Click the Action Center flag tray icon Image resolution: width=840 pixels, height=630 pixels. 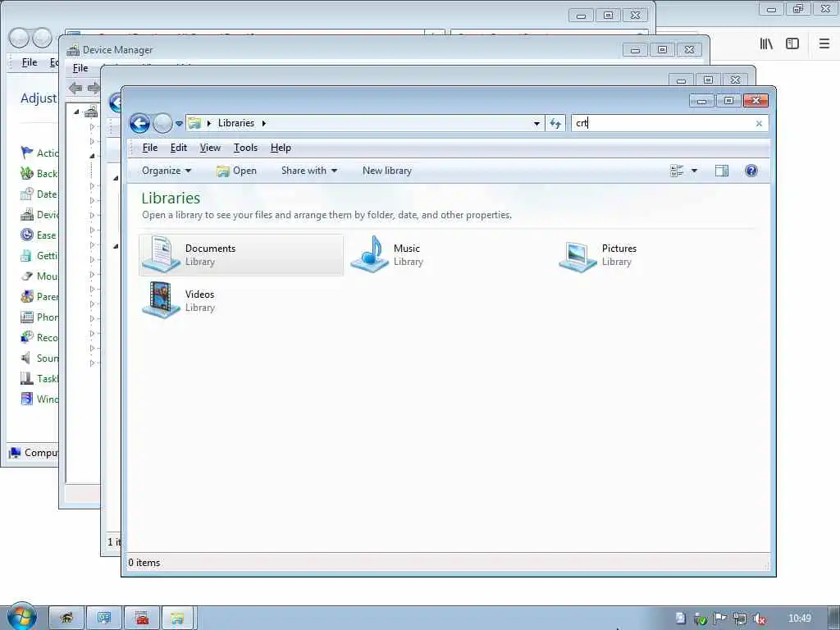pyautogui.click(x=719, y=619)
